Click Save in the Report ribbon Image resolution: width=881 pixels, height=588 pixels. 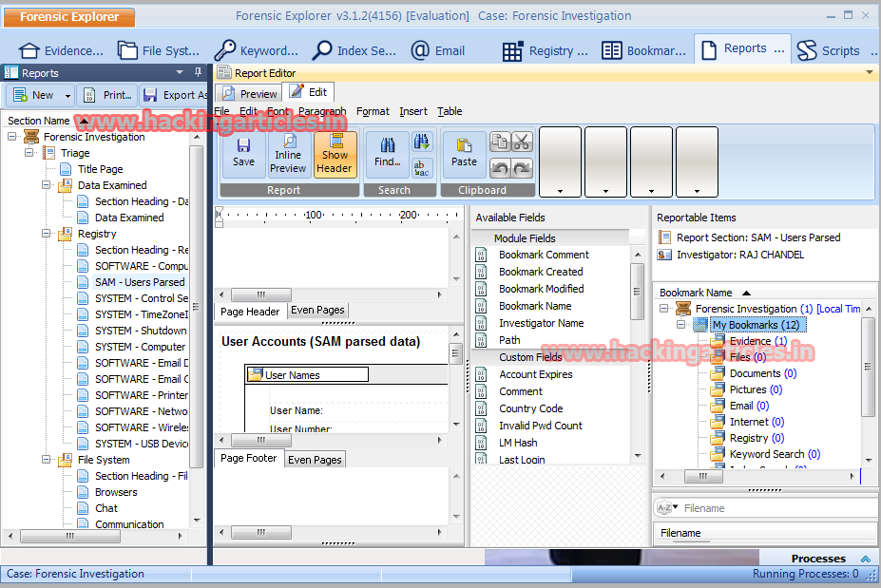click(243, 154)
